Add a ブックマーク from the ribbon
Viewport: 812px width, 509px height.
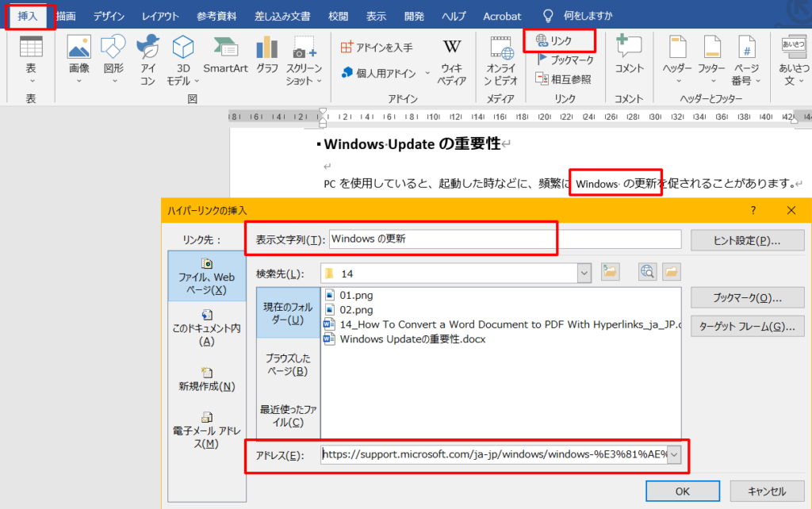[x=565, y=60]
